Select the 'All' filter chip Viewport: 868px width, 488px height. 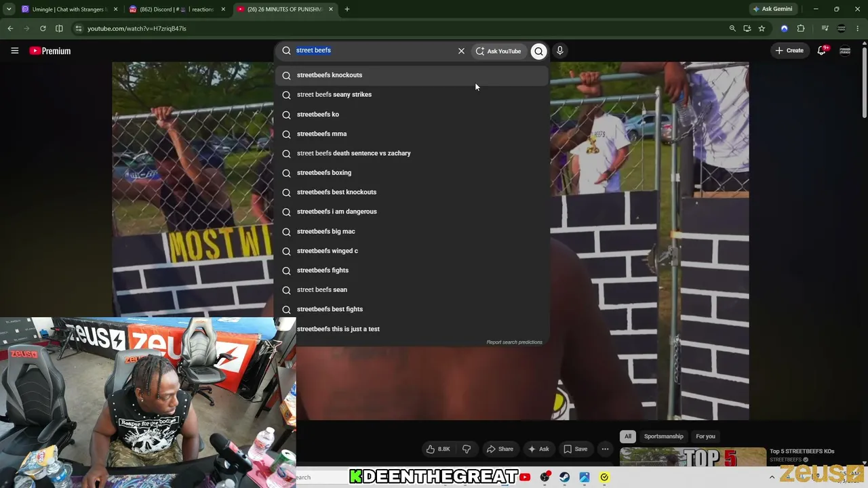[628, 436]
